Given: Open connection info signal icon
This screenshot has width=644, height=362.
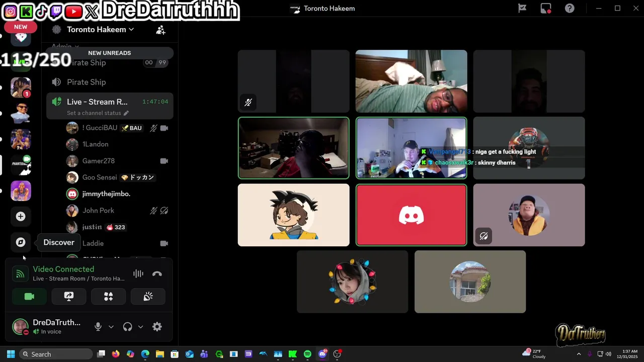Looking at the screenshot, I should pyautogui.click(x=20, y=274).
